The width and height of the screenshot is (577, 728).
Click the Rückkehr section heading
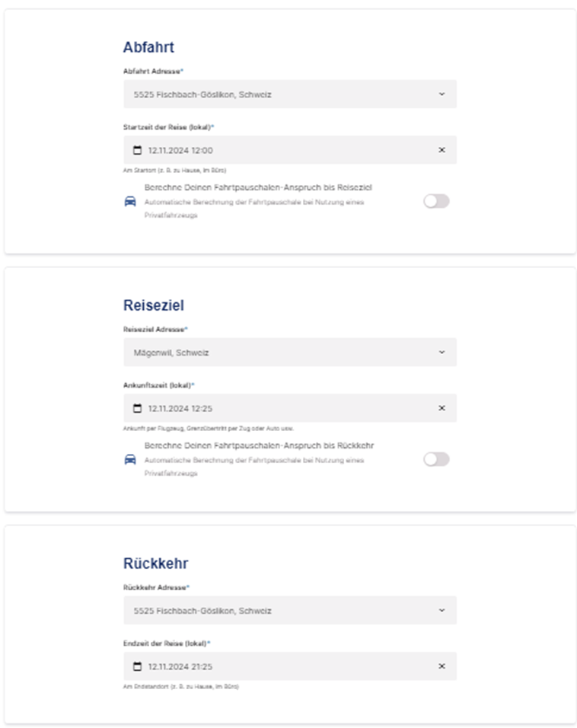pos(155,564)
